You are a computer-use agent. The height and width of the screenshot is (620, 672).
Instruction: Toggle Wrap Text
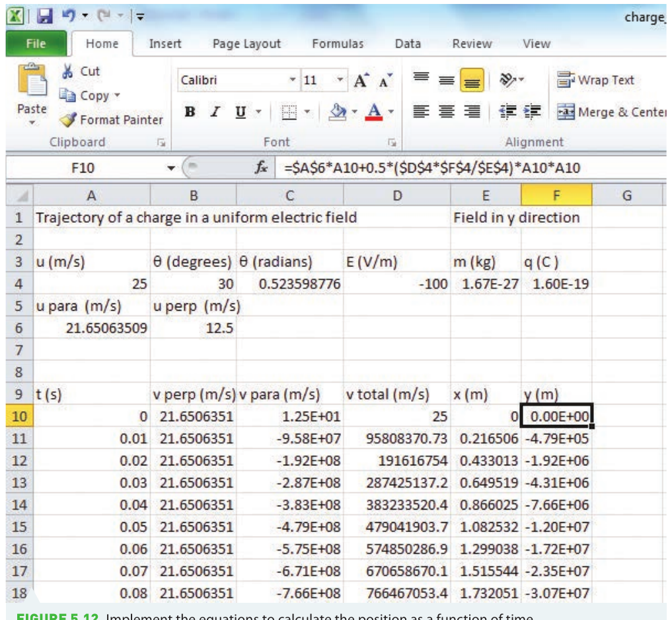(x=595, y=80)
